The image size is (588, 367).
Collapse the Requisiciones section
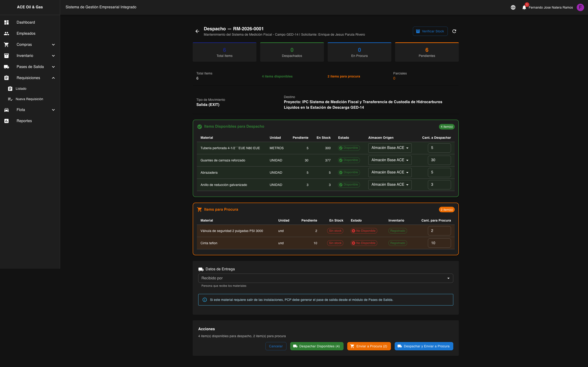pyautogui.click(x=53, y=78)
